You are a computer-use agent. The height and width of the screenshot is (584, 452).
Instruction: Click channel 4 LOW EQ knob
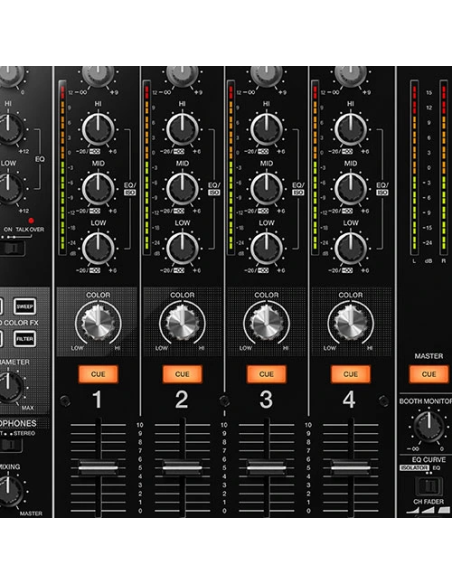tap(350, 248)
